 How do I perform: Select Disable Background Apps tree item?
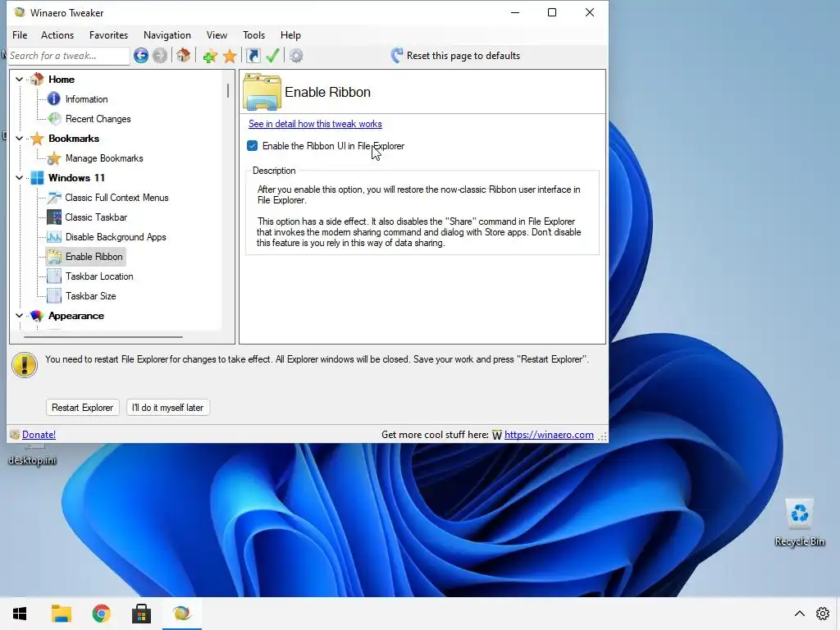pyautogui.click(x=116, y=237)
